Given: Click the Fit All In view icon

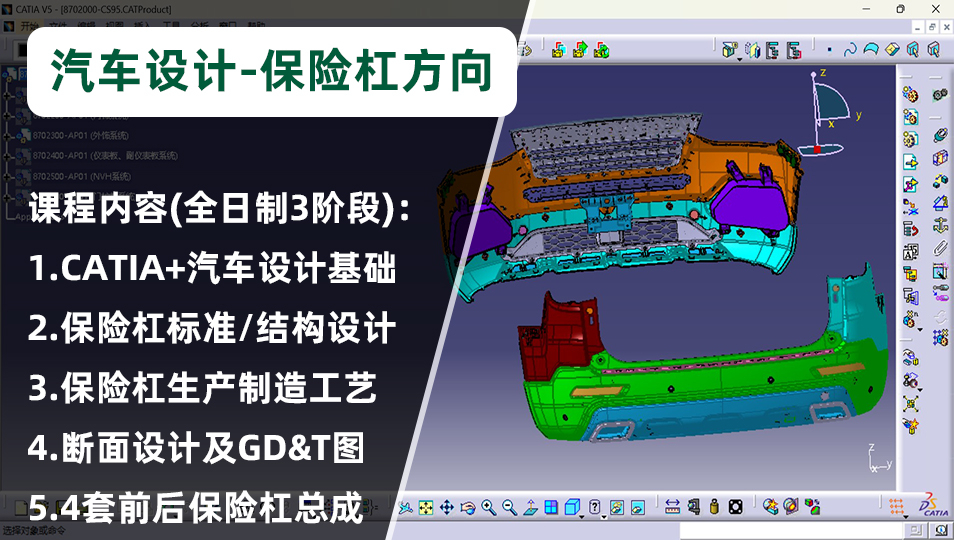Looking at the screenshot, I should (426, 507).
